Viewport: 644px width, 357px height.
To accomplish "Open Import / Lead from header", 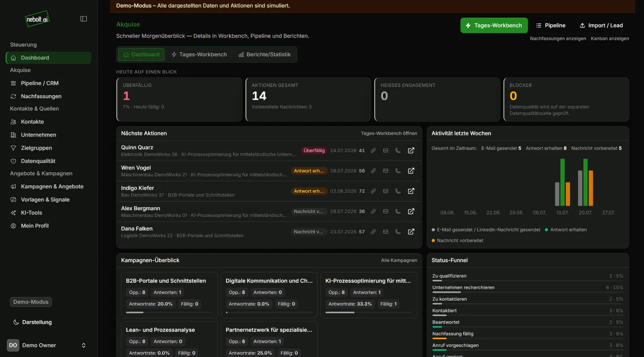I will (601, 25).
